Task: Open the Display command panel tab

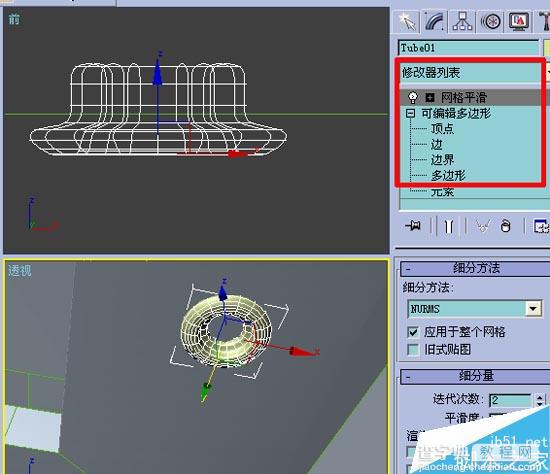Action: (x=518, y=21)
